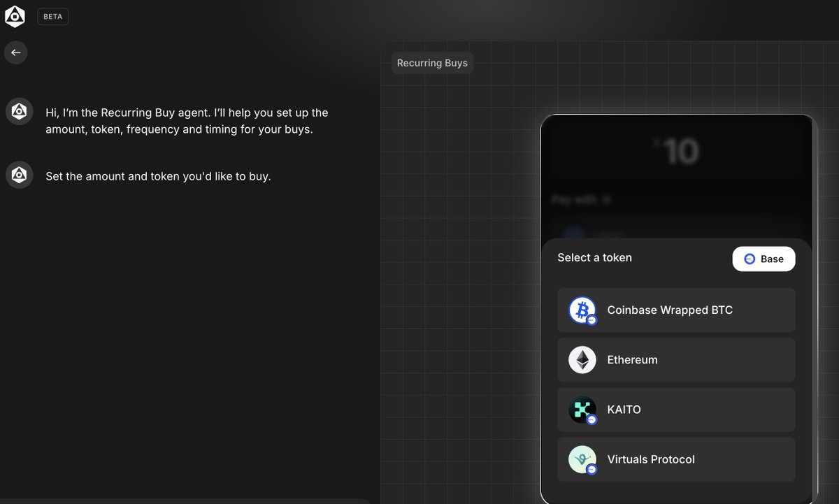Click the Virtuals Protocol token icon

(x=582, y=459)
